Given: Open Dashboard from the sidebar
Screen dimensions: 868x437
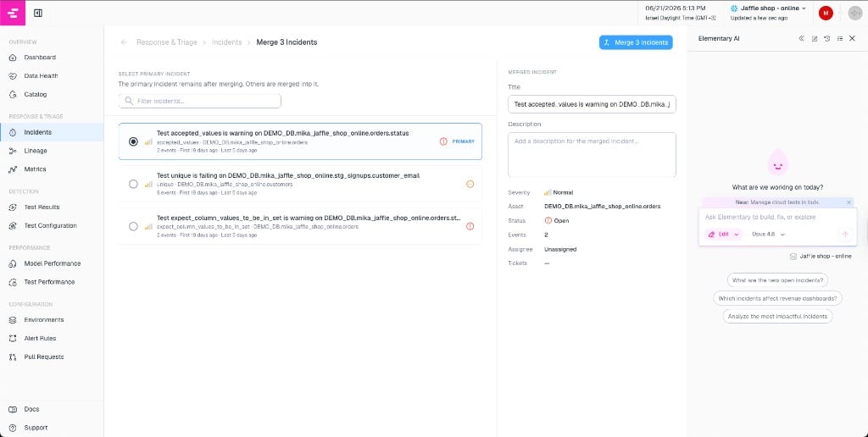Looking at the screenshot, I should [x=40, y=58].
